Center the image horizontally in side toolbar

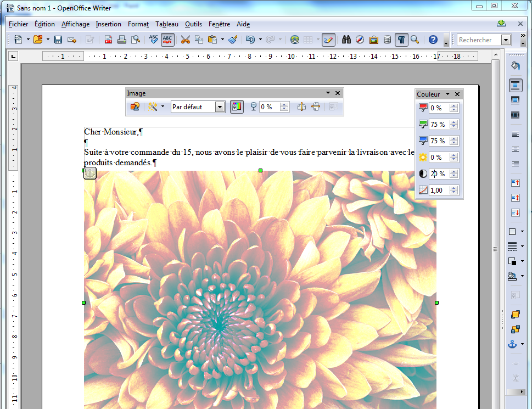pos(516,149)
